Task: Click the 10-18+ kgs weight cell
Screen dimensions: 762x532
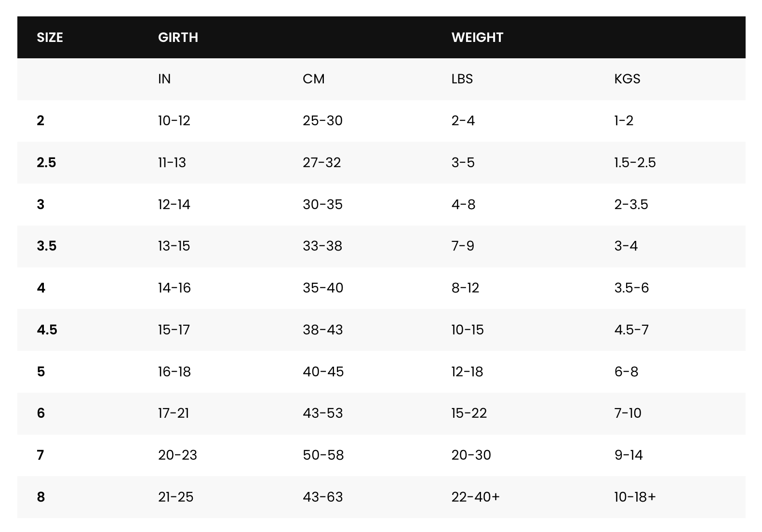Action: [635, 497]
